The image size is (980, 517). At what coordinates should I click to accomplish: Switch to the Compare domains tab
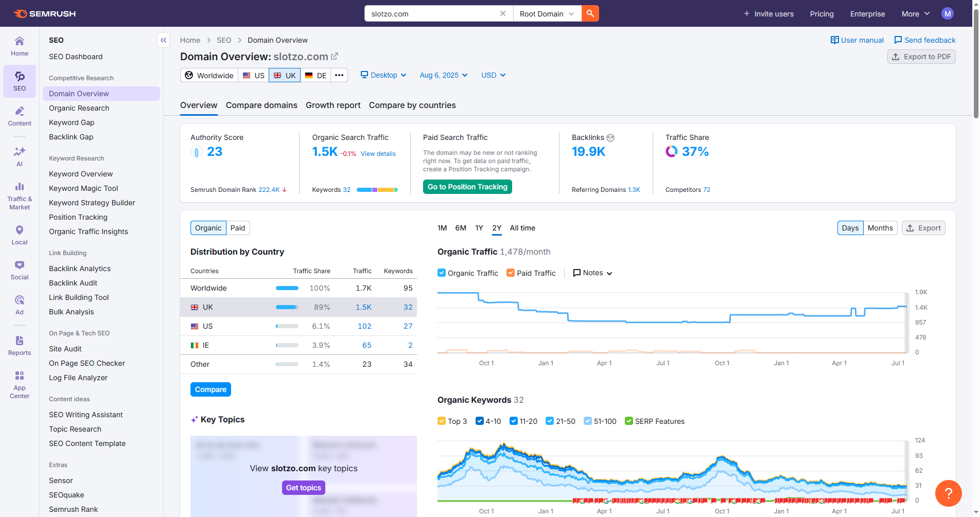pyautogui.click(x=261, y=105)
